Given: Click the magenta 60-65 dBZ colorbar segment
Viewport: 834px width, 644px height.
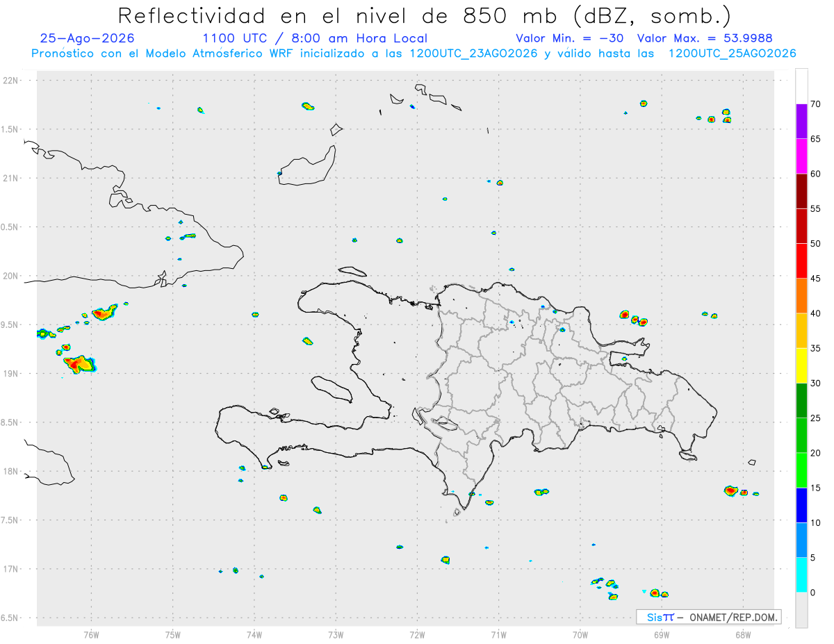Looking at the screenshot, I should [801, 156].
